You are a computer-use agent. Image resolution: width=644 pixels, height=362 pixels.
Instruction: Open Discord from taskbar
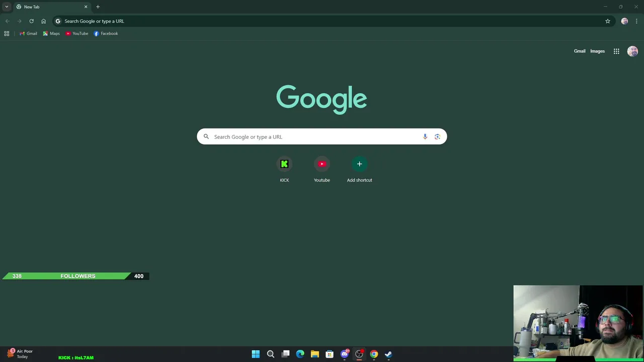[x=345, y=354]
